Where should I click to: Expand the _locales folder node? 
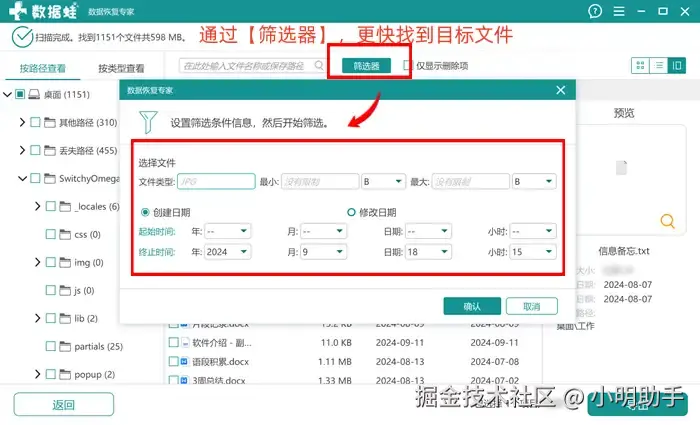[38, 206]
